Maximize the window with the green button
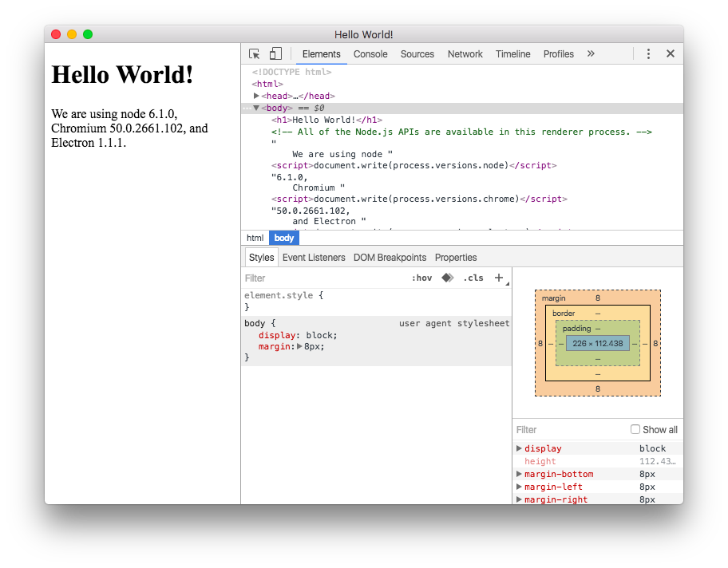 click(88, 34)
